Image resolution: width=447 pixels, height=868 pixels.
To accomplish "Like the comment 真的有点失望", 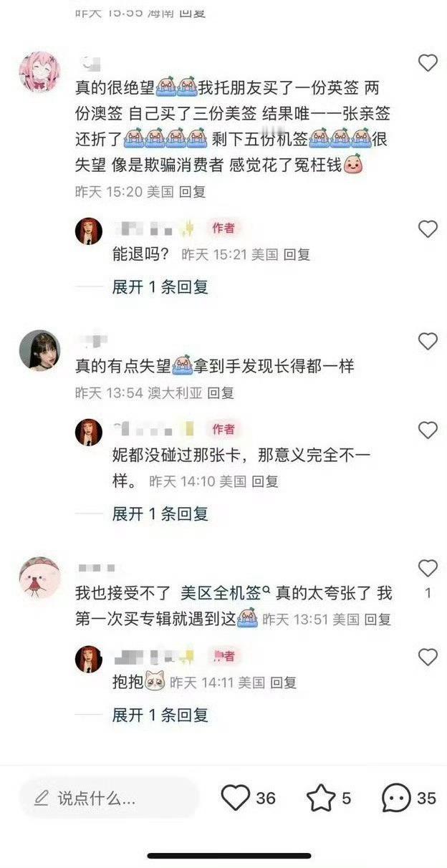I will [x=428, y=342].
